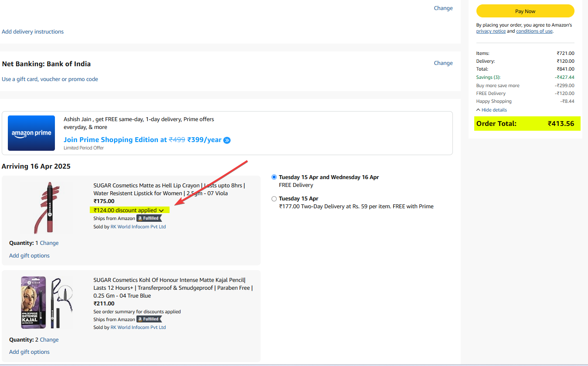588x366 pixels.
Task: Open the privacy notice link
Action: pyautogui.click(x=491, y=31)
